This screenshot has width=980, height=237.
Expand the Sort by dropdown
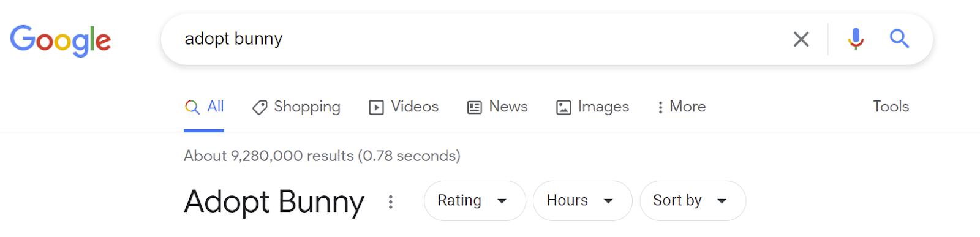(x=693, y=200)
